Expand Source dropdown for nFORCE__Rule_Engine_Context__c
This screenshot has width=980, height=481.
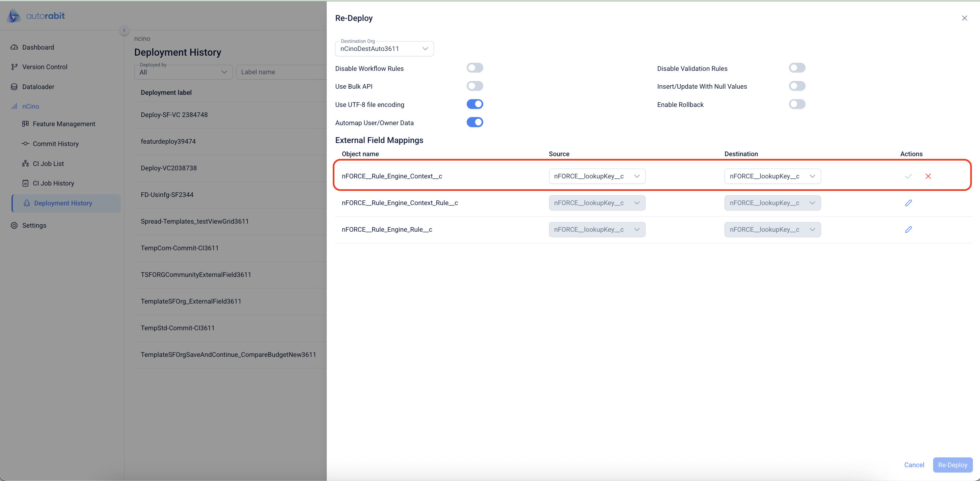click(597, 176)
